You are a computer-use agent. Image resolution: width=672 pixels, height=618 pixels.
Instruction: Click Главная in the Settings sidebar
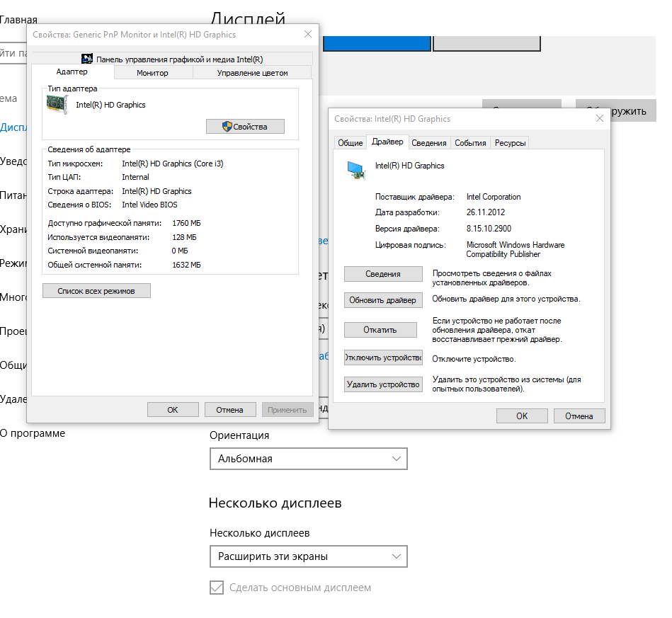19,20
